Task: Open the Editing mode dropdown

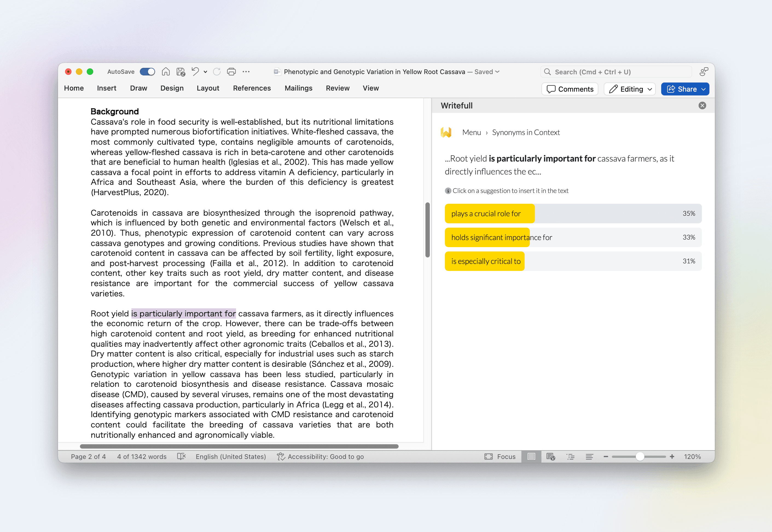Action: point(629,89)
